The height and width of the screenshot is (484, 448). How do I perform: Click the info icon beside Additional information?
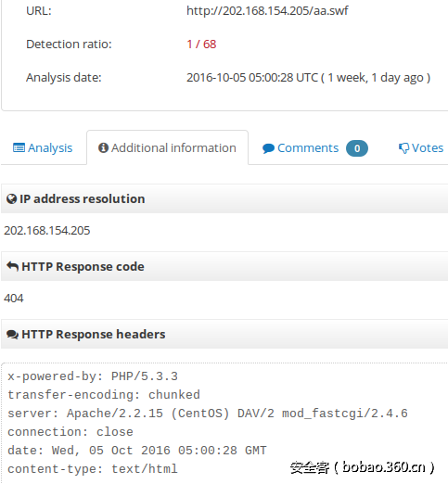(x=103, y=147)
